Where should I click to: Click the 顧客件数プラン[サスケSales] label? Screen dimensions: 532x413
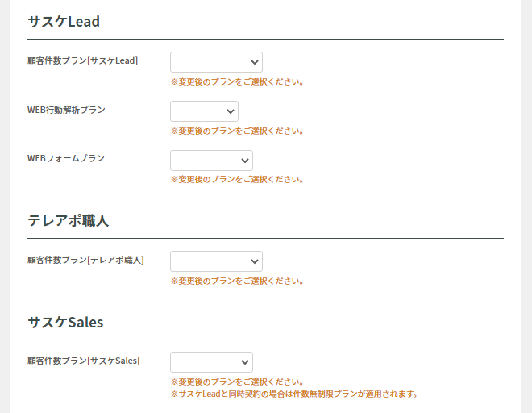click(83, 361)
